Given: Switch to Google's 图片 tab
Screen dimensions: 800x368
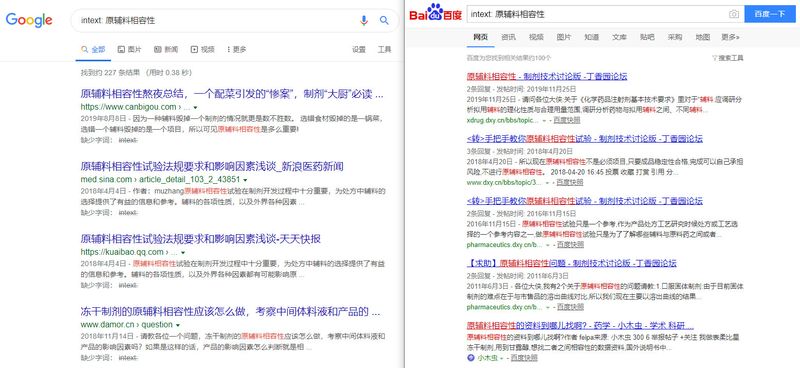Looking at the screenshot, I should click(x=130, y=50).
